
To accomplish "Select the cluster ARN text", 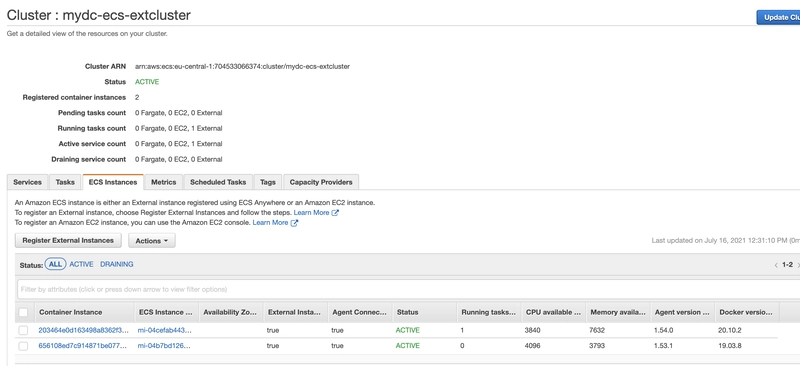I will coord(242,66).
